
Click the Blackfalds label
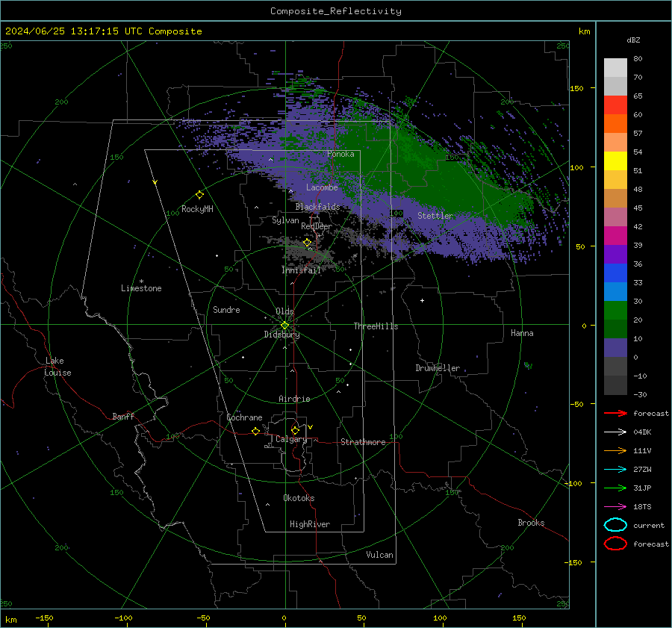[x=317, y=207]
